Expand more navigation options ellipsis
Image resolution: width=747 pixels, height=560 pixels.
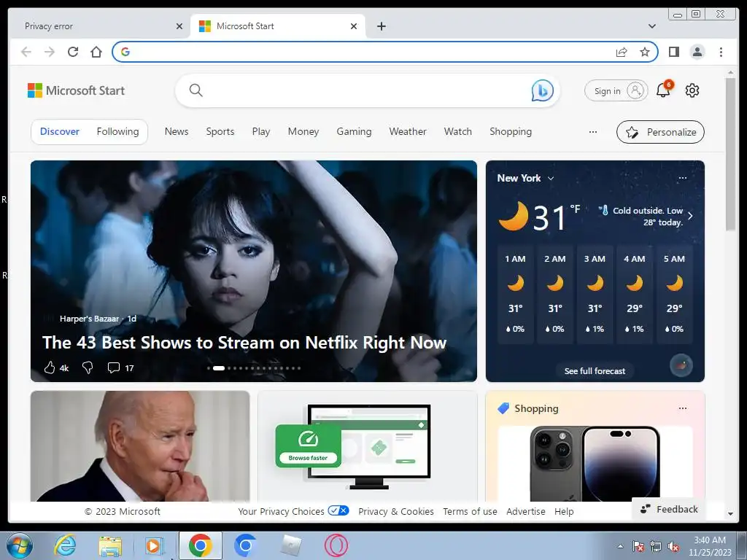tap(592, 132)
